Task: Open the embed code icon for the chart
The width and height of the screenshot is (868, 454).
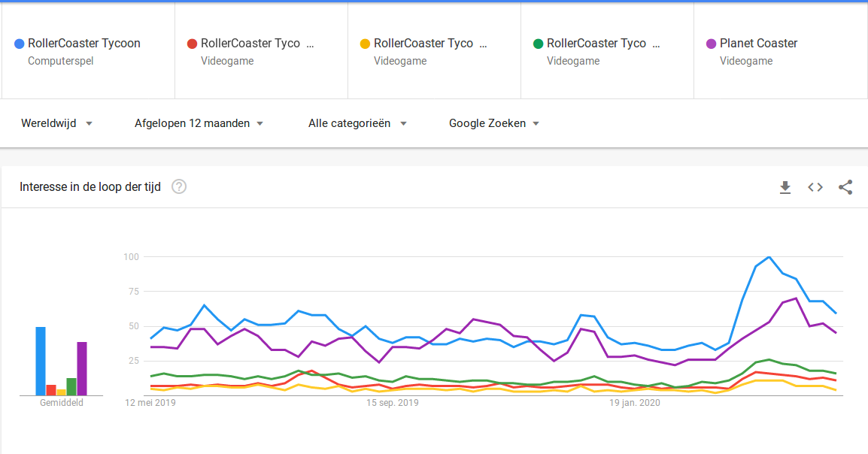Action: pos(815,187)
